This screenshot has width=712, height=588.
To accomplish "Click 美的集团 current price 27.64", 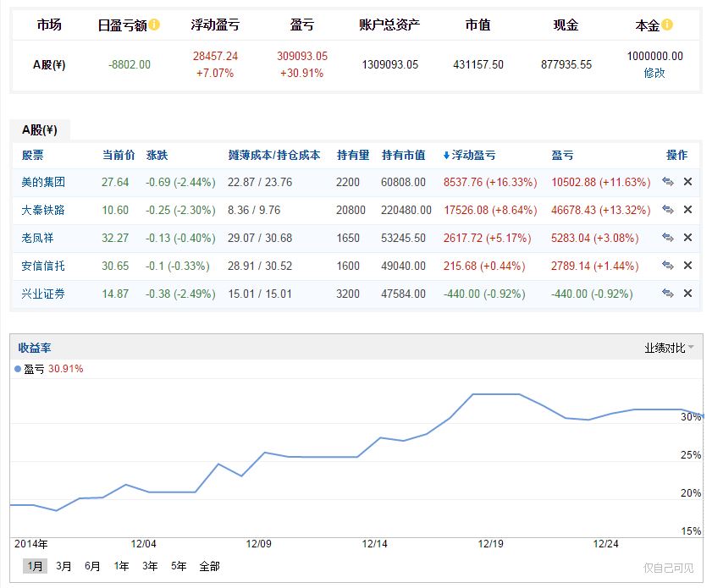I will [x=115, y=182].
